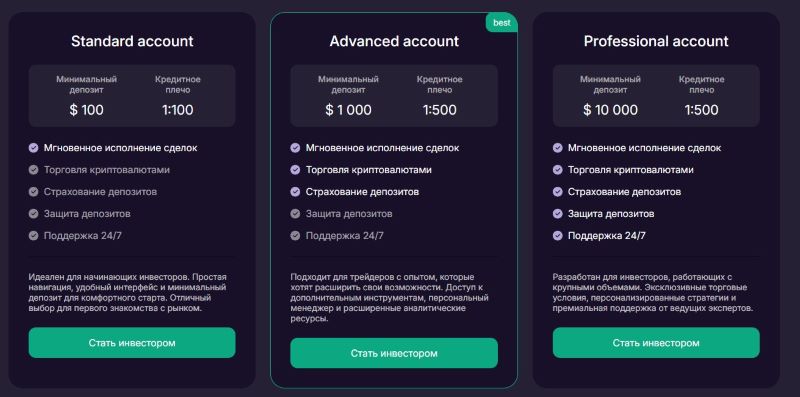Click Standard grey checkmark for Торговля криптовалютами
This screenshot has height=397, width=800.
coord(34,170)
